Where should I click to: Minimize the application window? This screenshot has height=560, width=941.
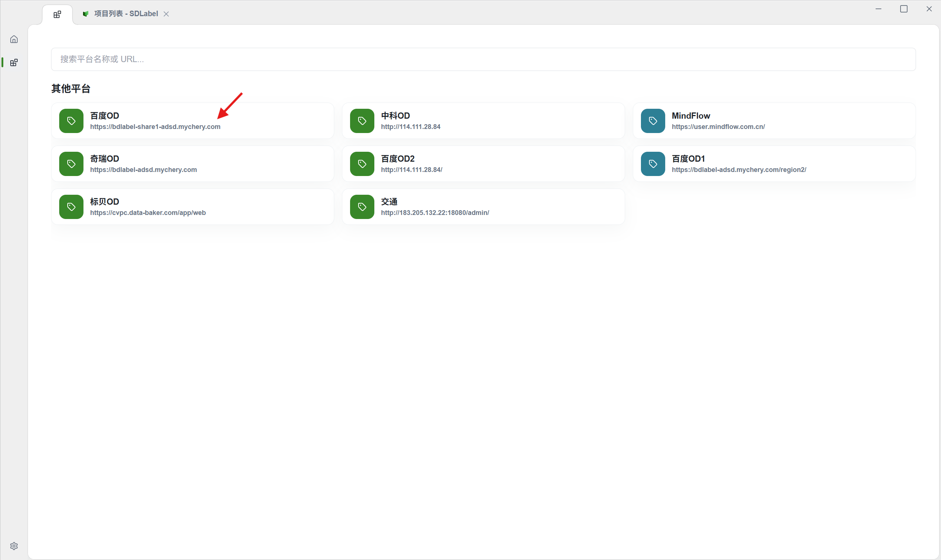coord(879,9)
